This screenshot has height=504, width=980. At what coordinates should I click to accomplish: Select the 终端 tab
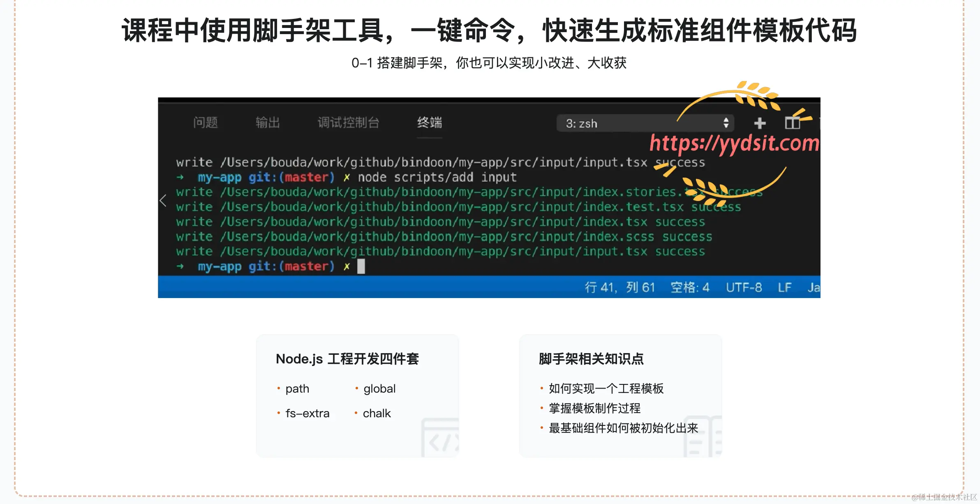pos(430,123)
